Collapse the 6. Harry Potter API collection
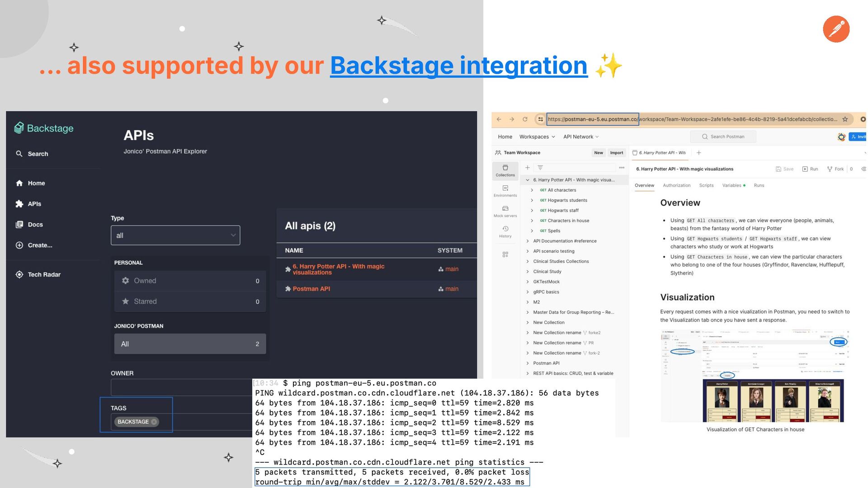The image size is (868, 488). point(527,180)
